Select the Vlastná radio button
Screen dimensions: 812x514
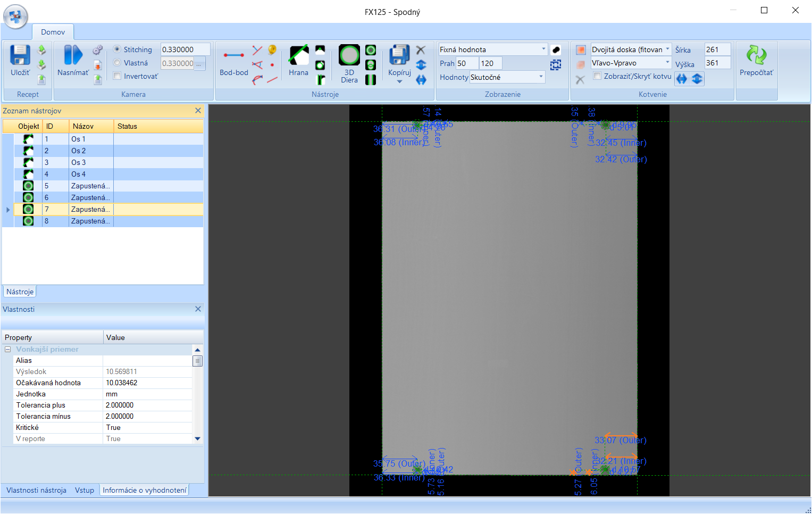pos(117,63)
